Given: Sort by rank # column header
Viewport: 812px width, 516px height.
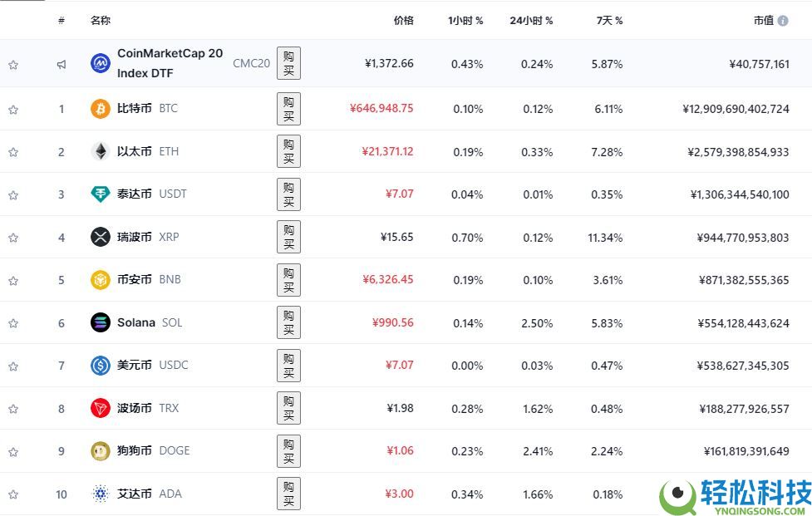Looking at the screenshot, I should [62, 21].
